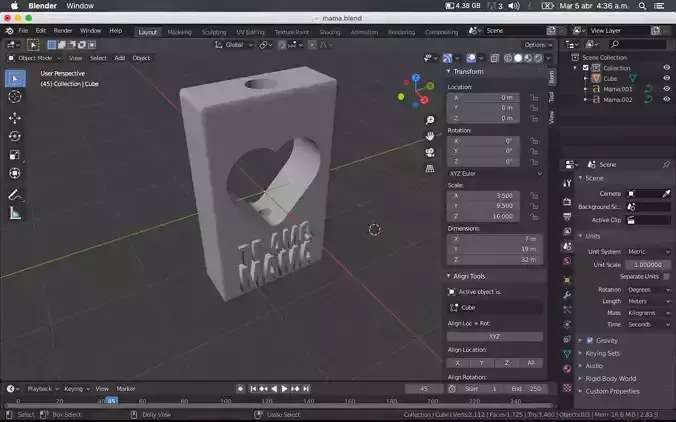Open macOS Spotlight search
Screen dimensions: 676x422
tap(642, 6)
